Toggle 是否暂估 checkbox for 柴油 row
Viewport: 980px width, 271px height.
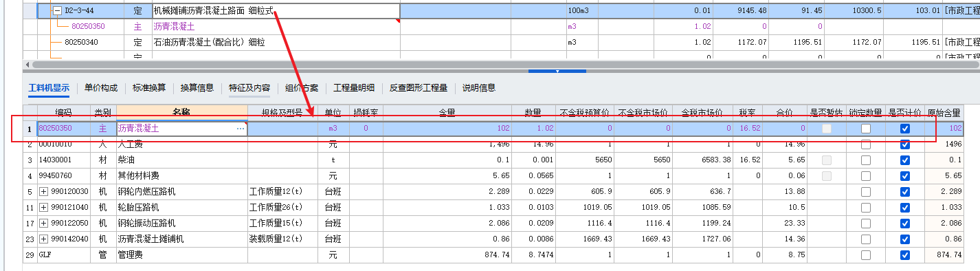pyautogui.click(x=826, y=160)
